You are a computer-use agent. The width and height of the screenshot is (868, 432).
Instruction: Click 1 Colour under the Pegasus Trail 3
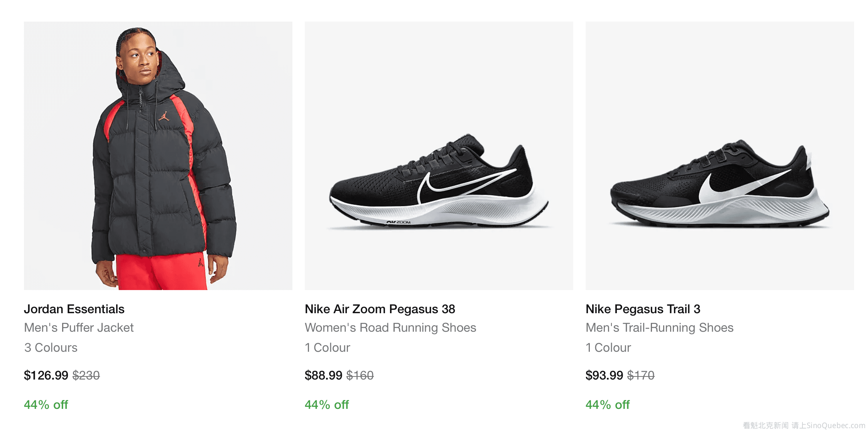608,348
